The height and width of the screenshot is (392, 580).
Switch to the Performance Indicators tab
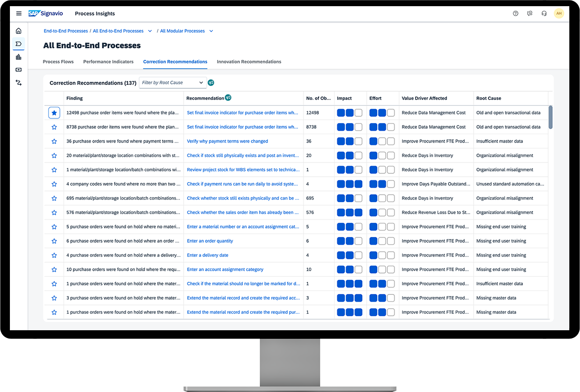tap(108, 61)
